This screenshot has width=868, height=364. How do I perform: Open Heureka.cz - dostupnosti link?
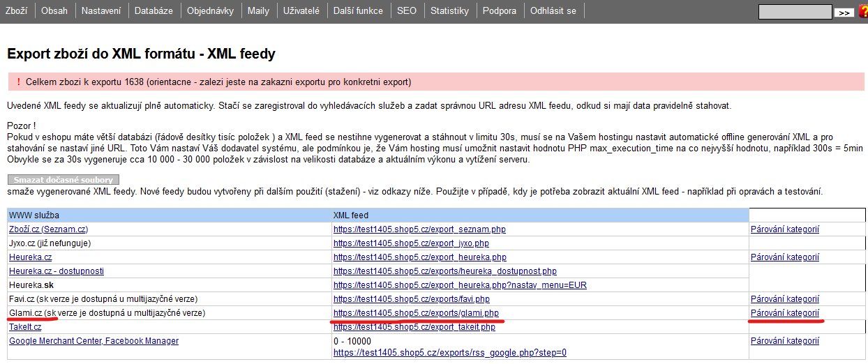tap(57, 271)
